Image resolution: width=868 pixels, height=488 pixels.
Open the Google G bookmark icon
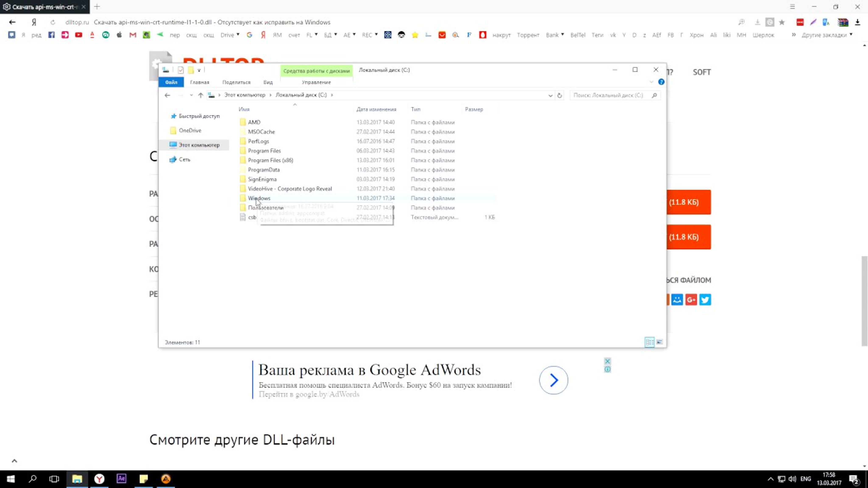[249, 35]
